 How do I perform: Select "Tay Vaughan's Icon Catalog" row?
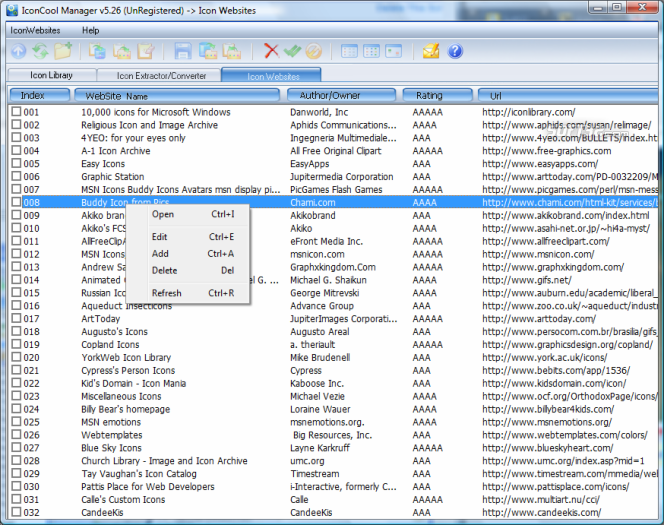tap(139, 474)
